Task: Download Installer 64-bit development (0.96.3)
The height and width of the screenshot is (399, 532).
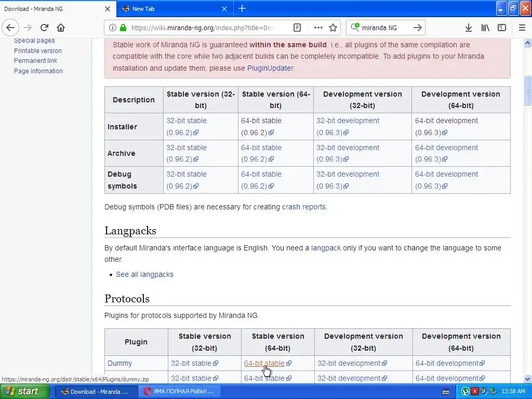Action: coord(446,127)
